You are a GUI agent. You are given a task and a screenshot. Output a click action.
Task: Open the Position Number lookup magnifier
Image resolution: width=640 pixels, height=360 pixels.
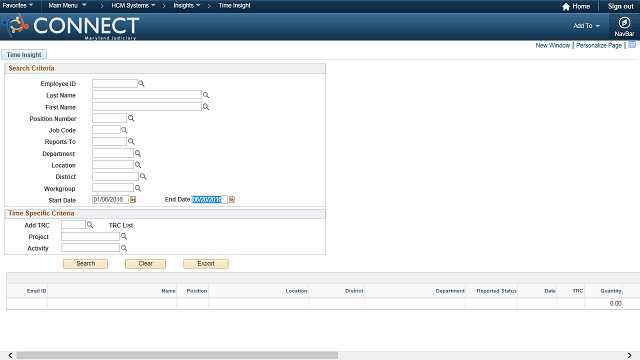(131, 118)
